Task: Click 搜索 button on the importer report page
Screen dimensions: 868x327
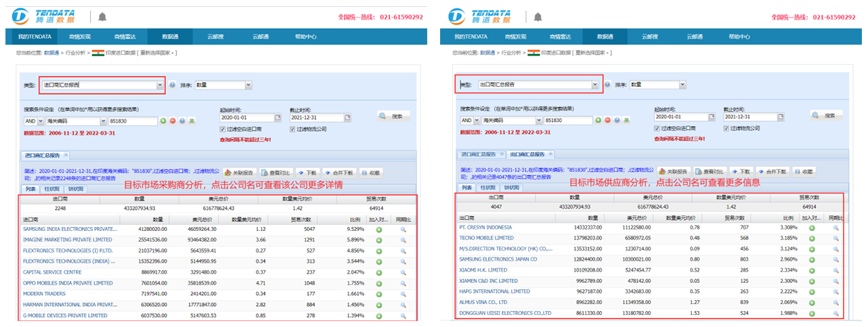Action: (x=393, y=116)
